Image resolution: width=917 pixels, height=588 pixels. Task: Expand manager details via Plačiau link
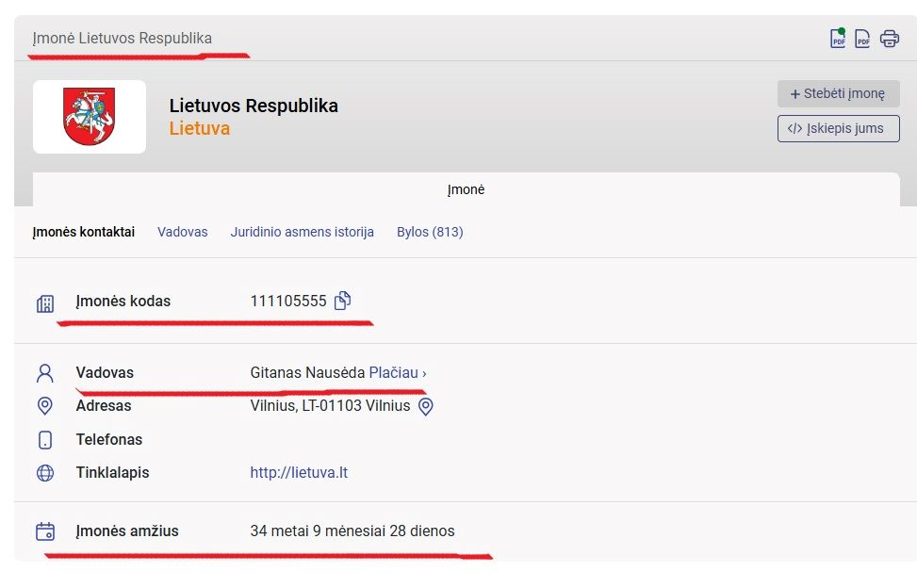(398, 373)
